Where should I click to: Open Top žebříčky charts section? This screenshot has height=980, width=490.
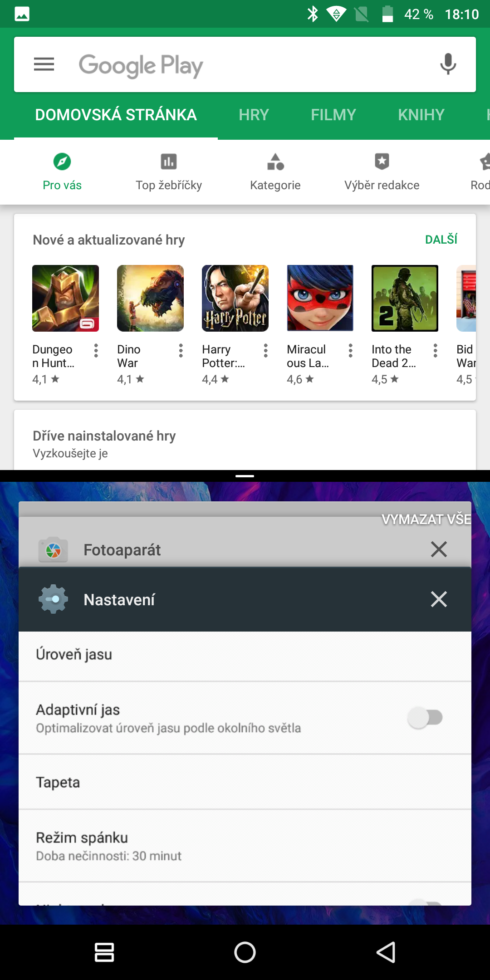coord(169,172)
